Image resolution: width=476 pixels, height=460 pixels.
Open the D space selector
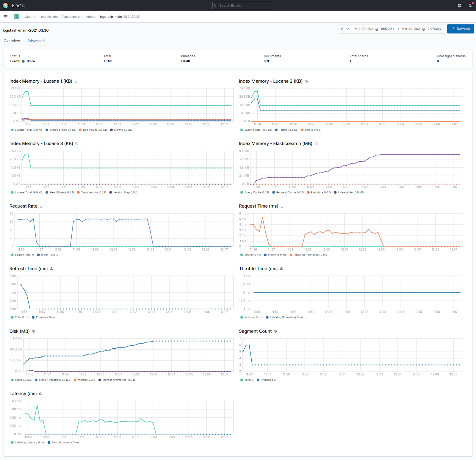click(16, 17)
